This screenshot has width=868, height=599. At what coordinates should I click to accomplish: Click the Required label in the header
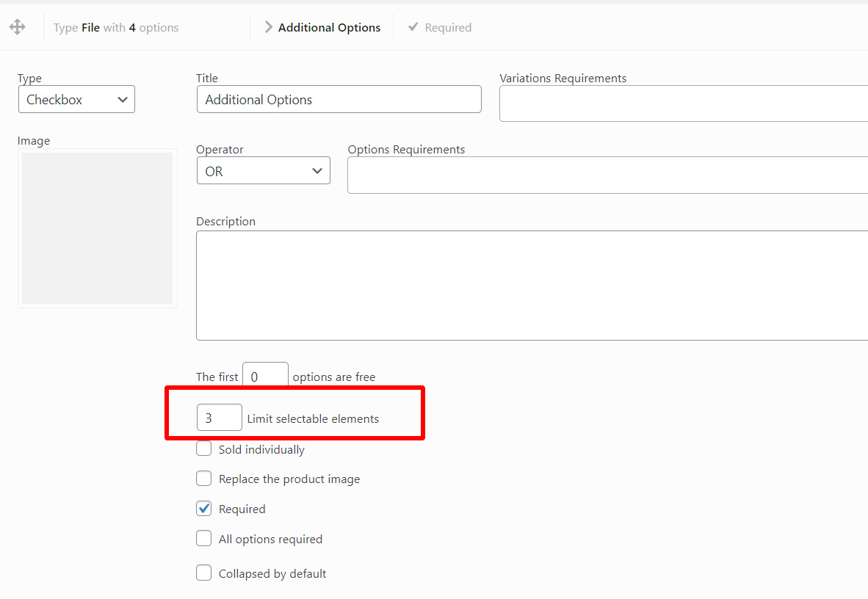click(x=449, y=28)
